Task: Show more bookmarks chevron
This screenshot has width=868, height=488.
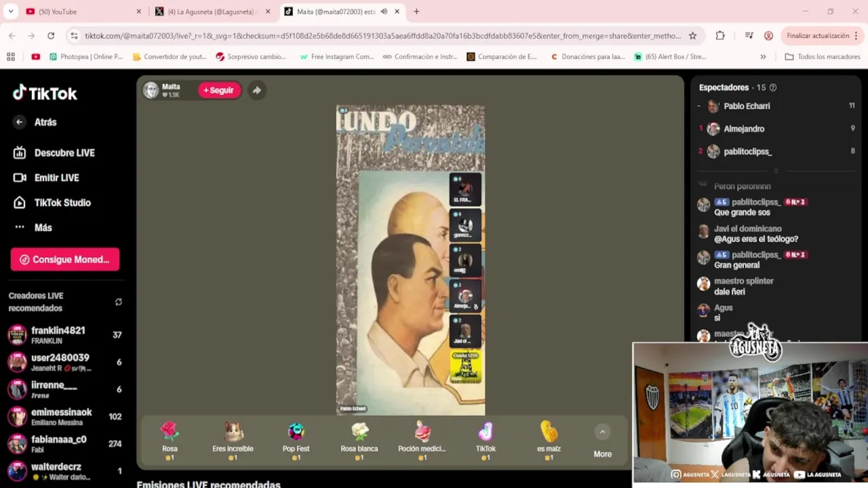Action: [763, 57]
